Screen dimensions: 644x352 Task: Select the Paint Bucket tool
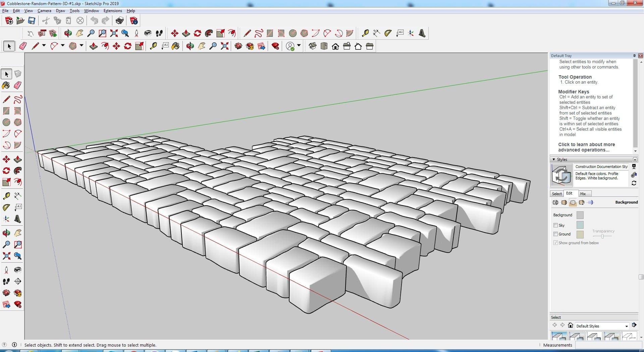pos(6,85)
